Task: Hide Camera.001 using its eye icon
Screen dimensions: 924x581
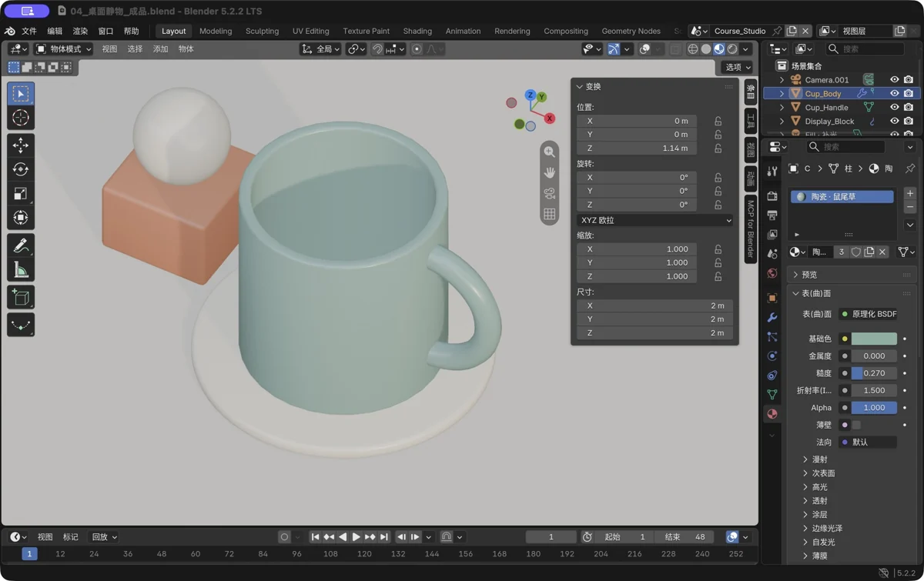Action: pyautogui.click(x=894, y=80)
